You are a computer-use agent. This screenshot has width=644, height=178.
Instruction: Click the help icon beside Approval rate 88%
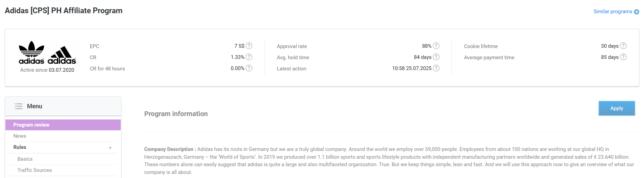(x=436, y=46)
